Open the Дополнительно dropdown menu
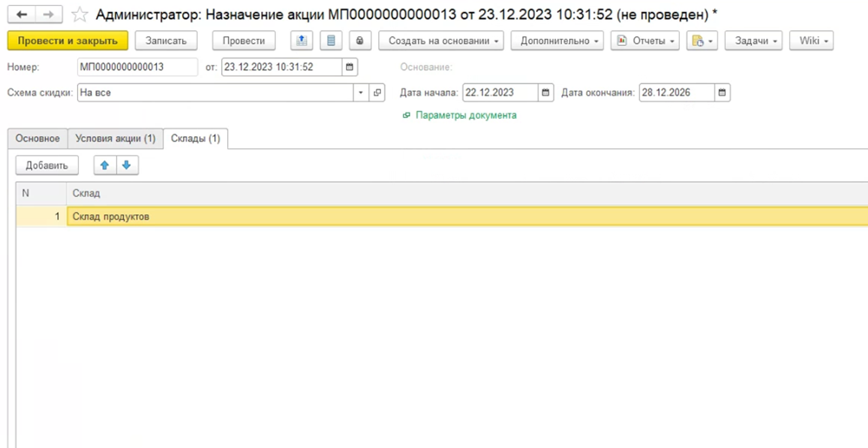Viewport: 868px width, 448px height. pos(556,41)
